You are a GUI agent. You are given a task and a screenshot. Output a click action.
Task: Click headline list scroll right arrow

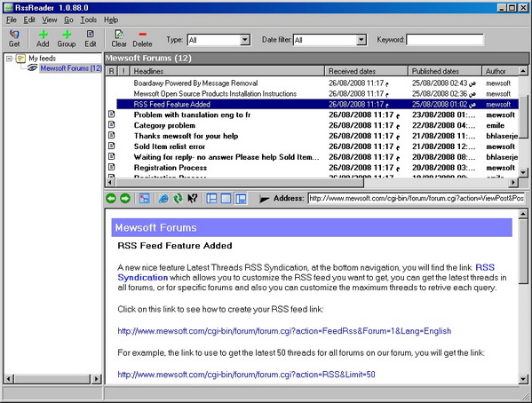(x=513, y=183)
